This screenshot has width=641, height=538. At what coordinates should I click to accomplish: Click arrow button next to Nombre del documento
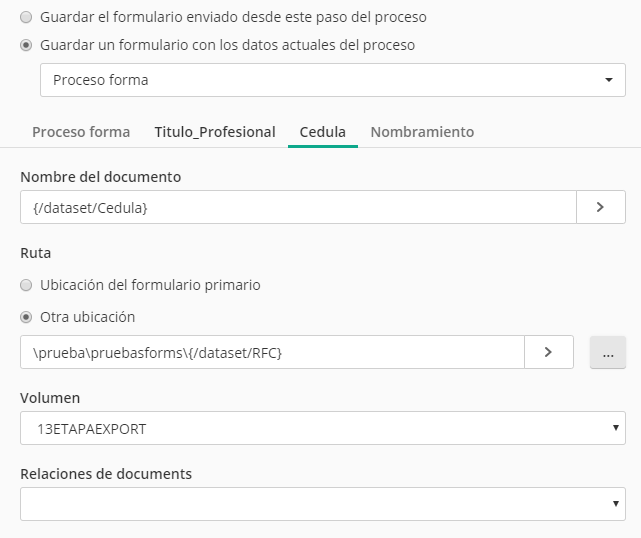[600, 207]
